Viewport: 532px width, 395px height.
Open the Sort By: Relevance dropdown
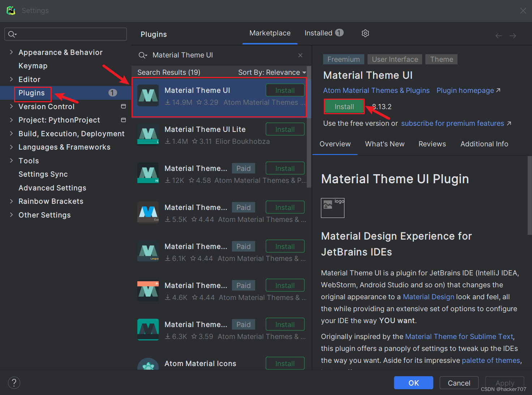[x=272, y=72]
